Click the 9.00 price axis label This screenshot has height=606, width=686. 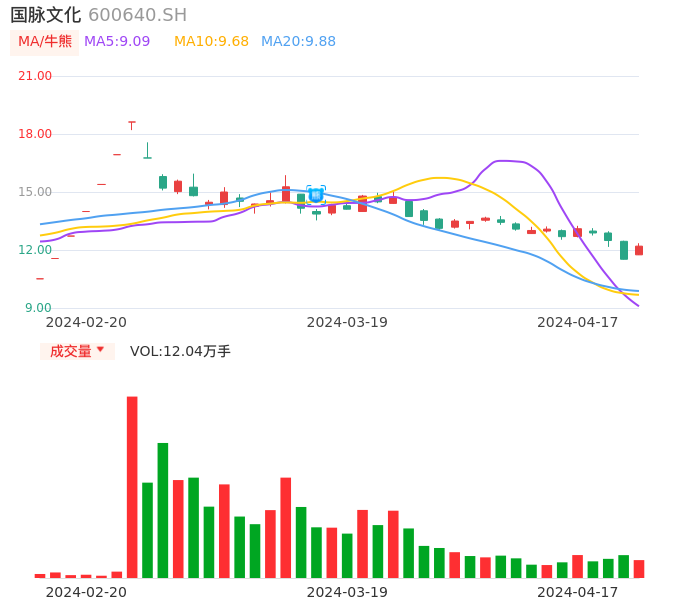pos(38,308)
